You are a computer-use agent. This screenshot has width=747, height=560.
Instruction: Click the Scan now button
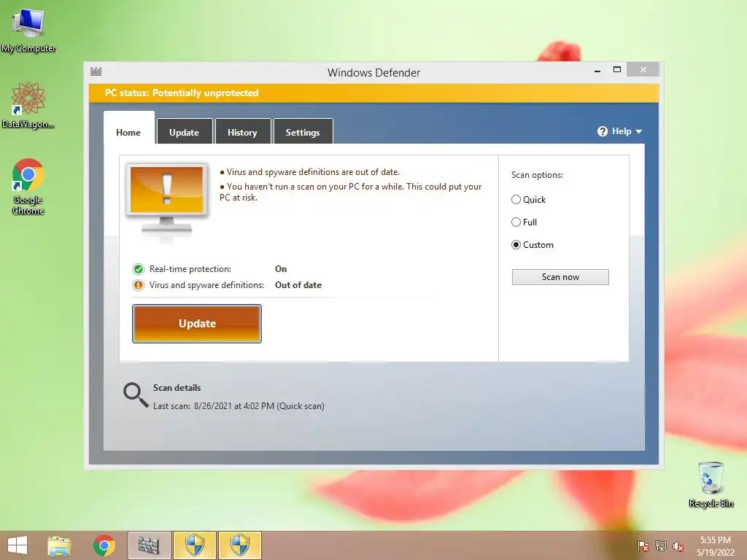(560, 277)
